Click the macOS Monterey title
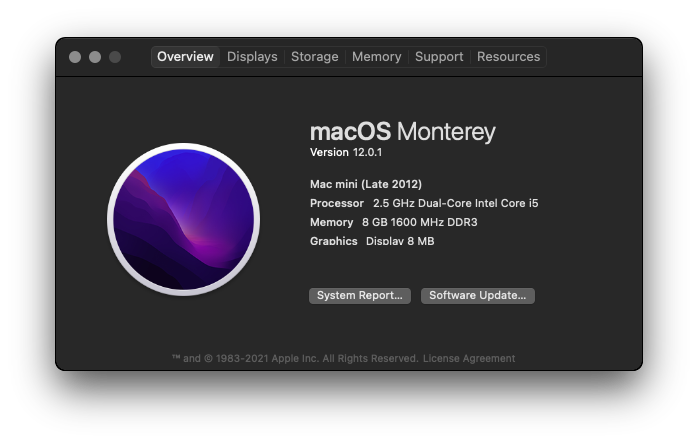 [402, 132]
